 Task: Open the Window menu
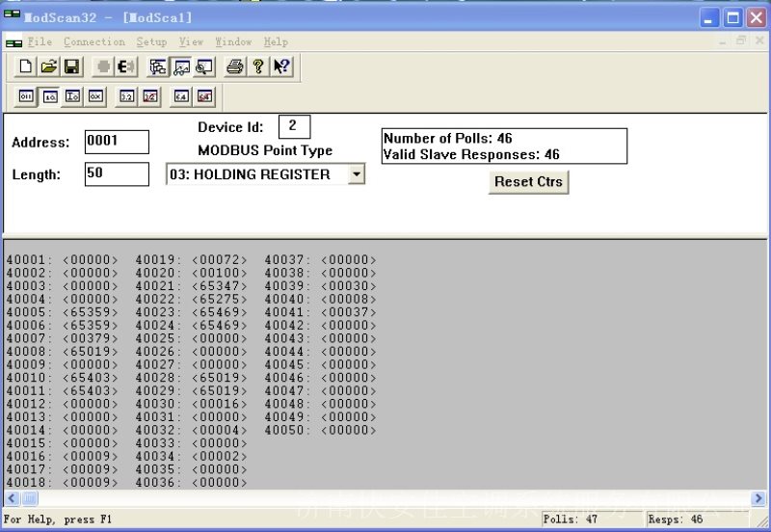233,41
